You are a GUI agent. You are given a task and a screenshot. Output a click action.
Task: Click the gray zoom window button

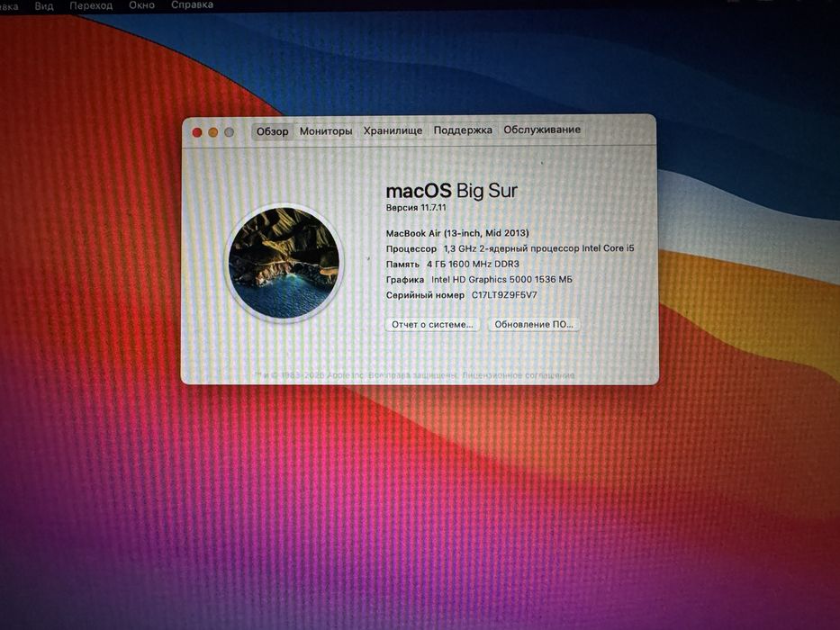click(230, 131)
